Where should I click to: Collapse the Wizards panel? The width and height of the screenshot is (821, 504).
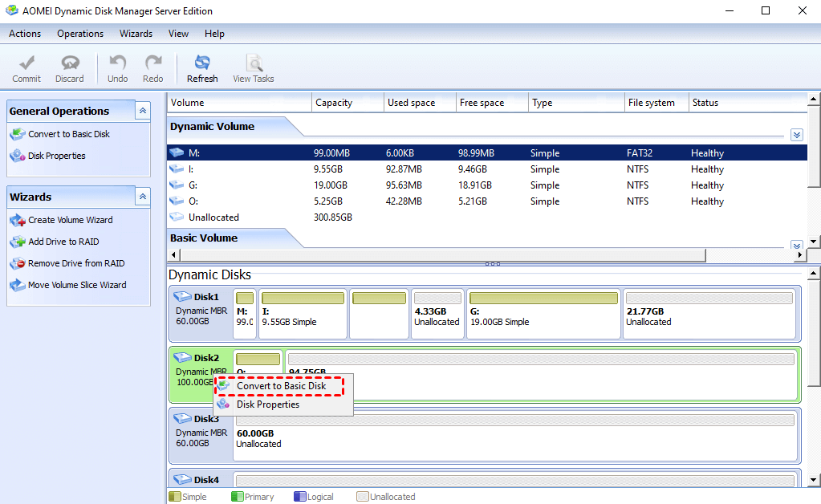point(142,197)
